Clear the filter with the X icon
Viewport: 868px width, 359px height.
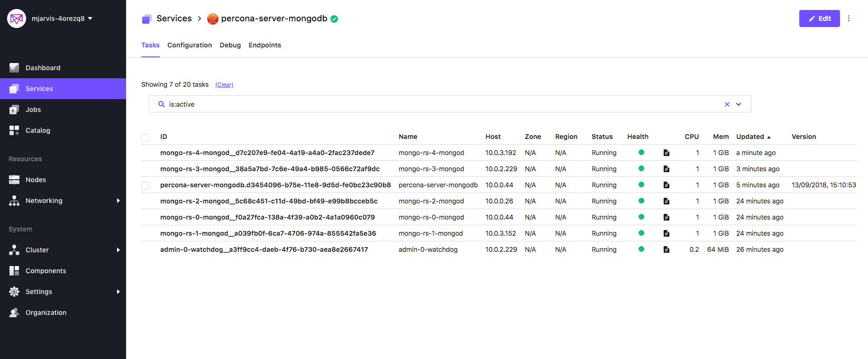tap(727, 104)
